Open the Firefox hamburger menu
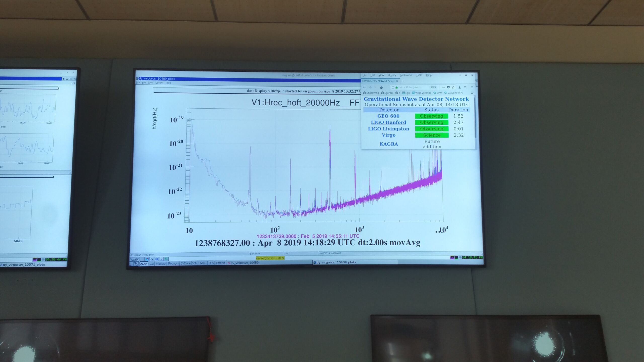This screenshot has width=644, height=362. coord(472,87)
